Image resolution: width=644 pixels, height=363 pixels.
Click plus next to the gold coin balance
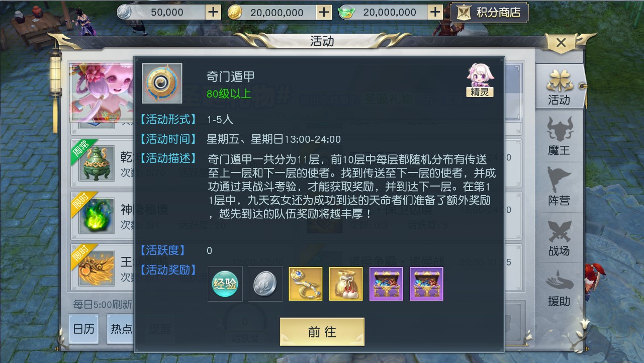coord(324,12)
